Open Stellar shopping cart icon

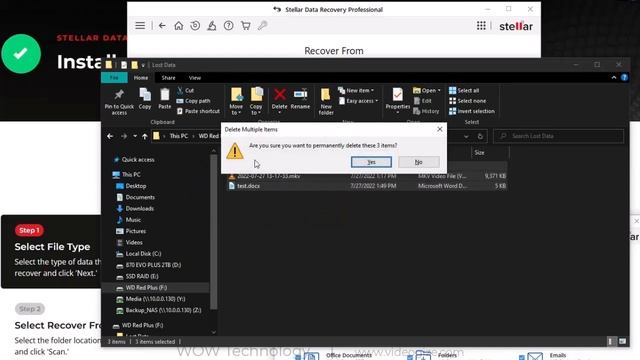point(246,26)
